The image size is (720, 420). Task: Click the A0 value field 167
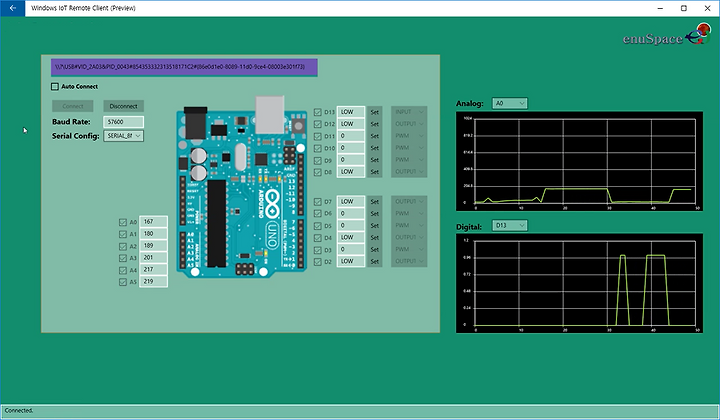(153, 222)
